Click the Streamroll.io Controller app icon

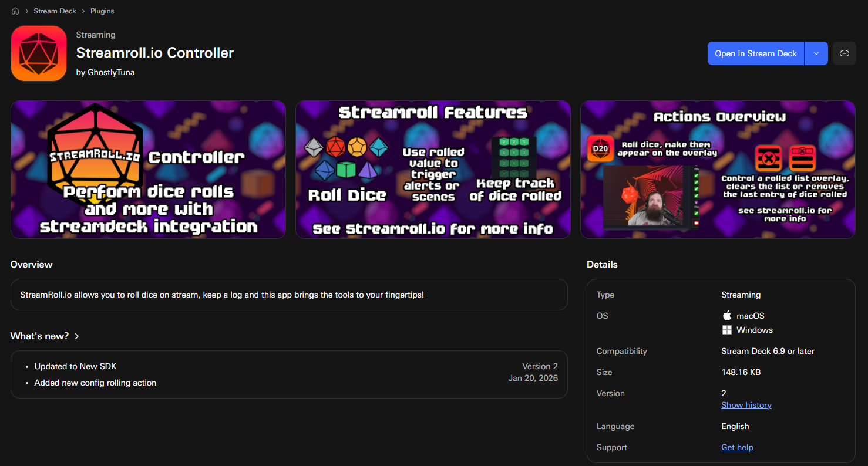point(38,53)
